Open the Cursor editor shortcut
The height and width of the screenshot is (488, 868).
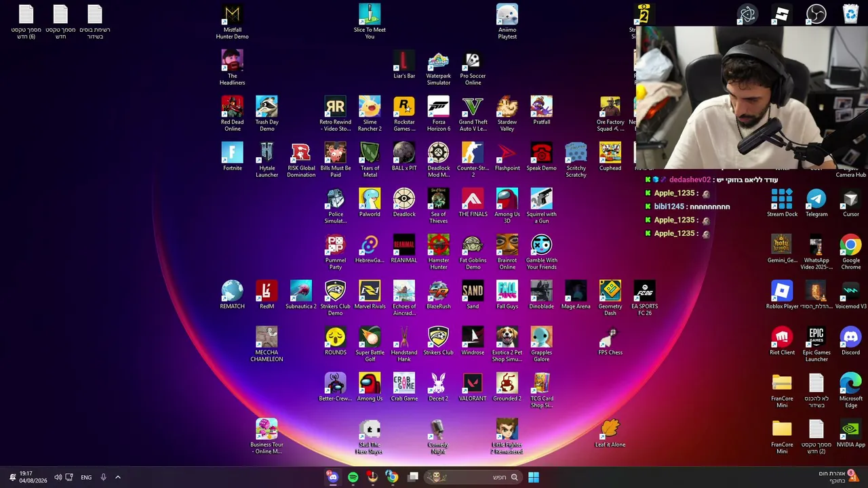pyautogui.click(x=850, y=203)
